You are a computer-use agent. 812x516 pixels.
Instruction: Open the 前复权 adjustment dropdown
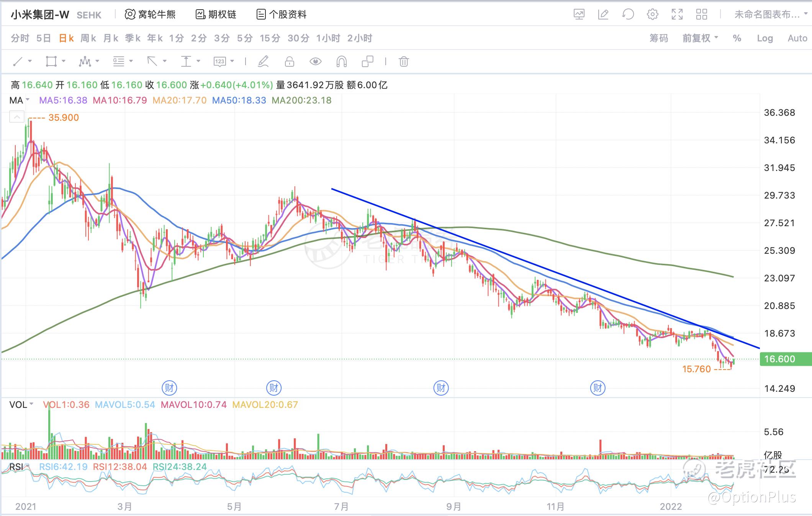[x=700, y=38]
